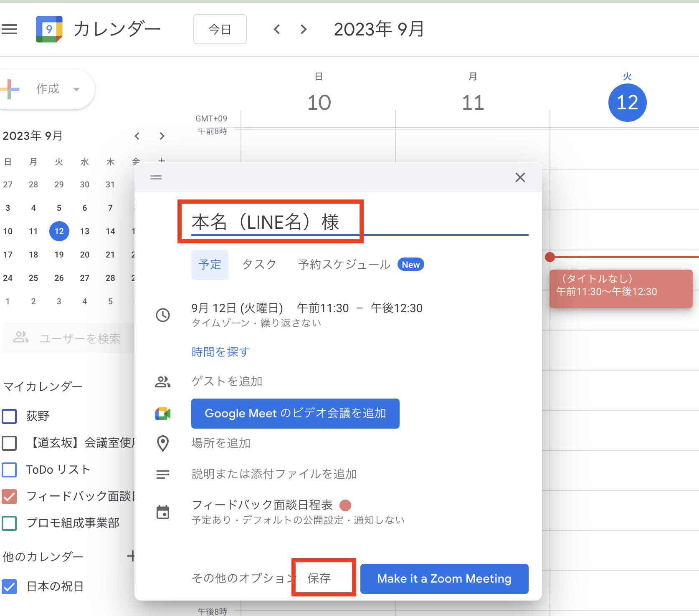Image resolution: width=699 pixels, height=616 pixels.
Task: Close the event creation dialog
Action: pyautogui.click(x=520, y=177)
